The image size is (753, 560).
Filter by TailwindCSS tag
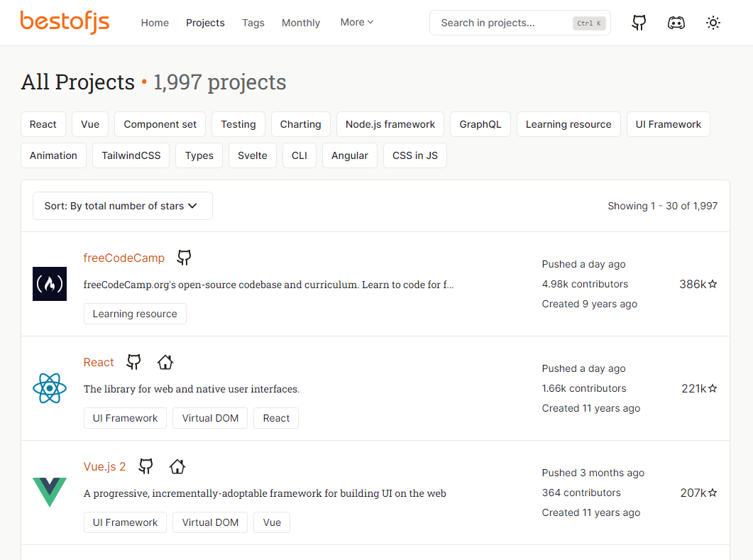click(x=131, y=155)
